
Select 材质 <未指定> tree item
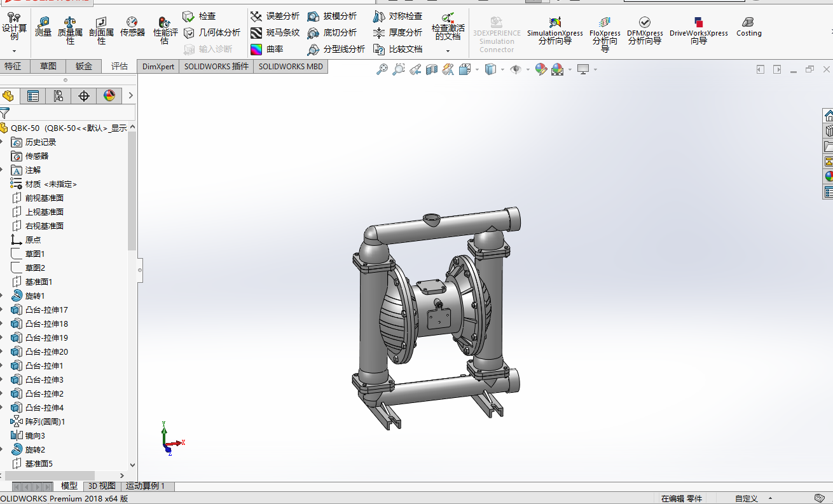[x=44, y=184]
